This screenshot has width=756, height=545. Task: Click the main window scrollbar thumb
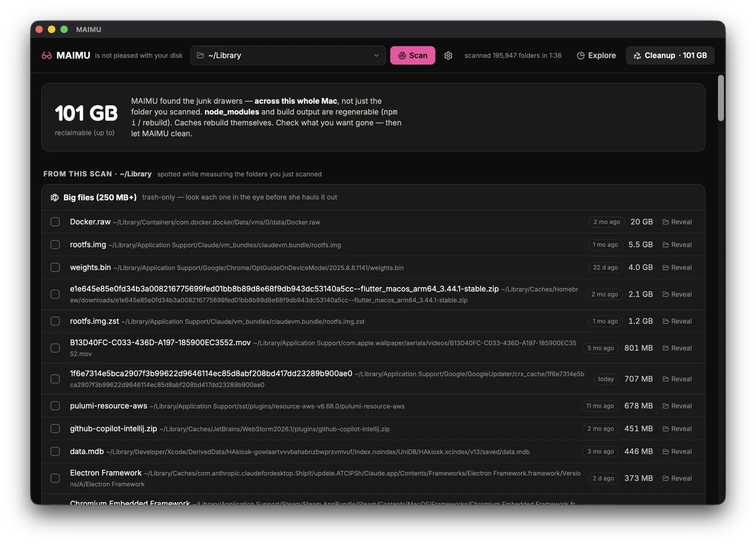coord(721,98)
